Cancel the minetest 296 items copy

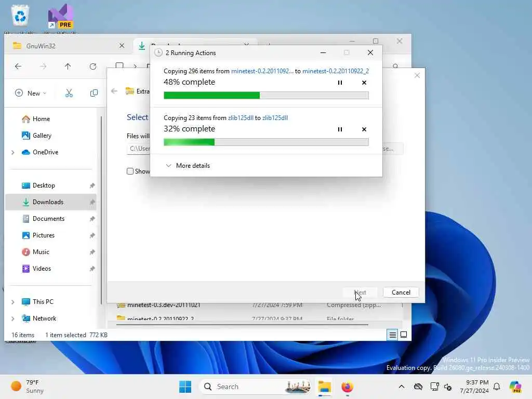pos(364,83)
